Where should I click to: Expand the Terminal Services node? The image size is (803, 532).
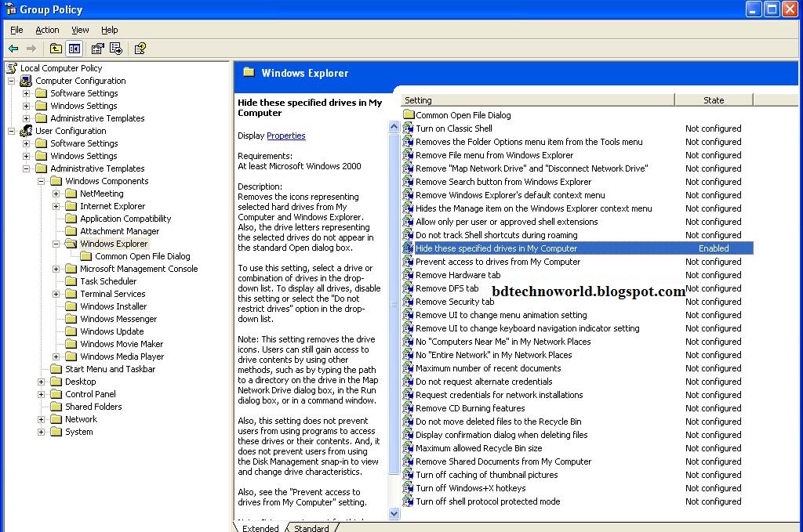(x=56, y=294)
